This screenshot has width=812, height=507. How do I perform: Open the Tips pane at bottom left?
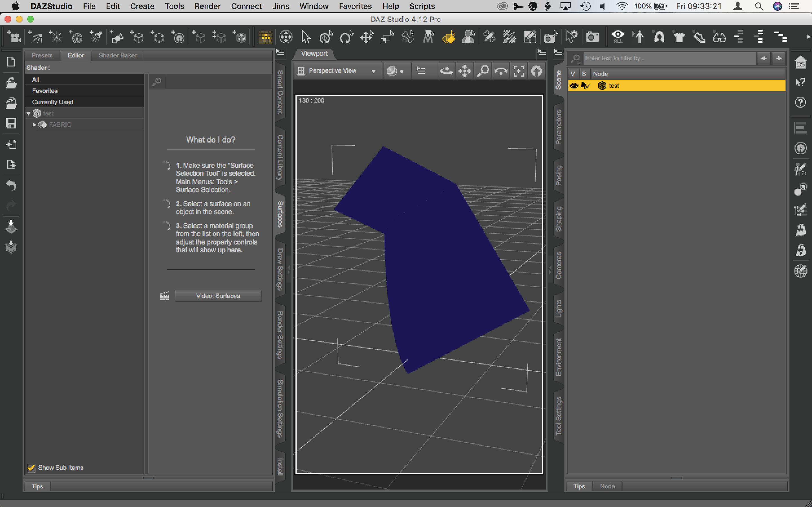[37, 486]
